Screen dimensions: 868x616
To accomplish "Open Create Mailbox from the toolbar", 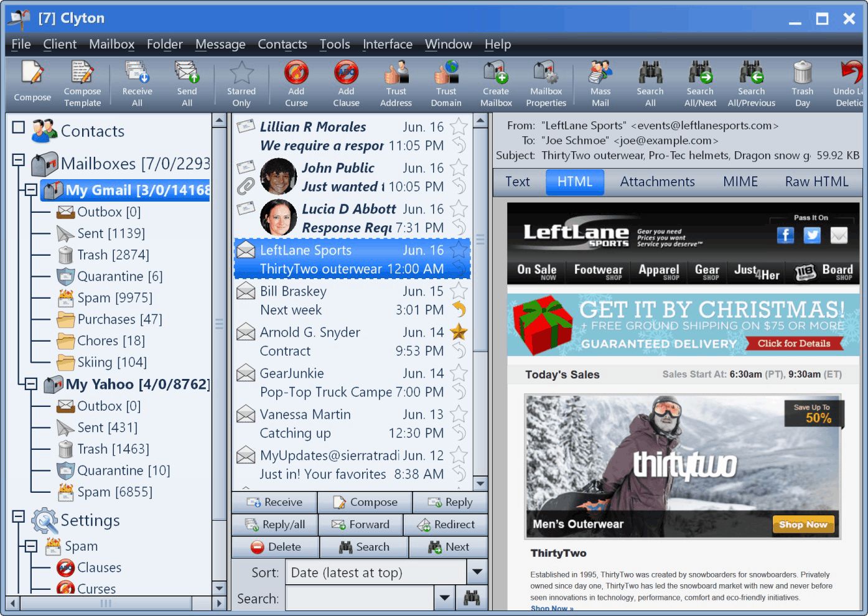I will pyautogui.click(x=496, y=84).
